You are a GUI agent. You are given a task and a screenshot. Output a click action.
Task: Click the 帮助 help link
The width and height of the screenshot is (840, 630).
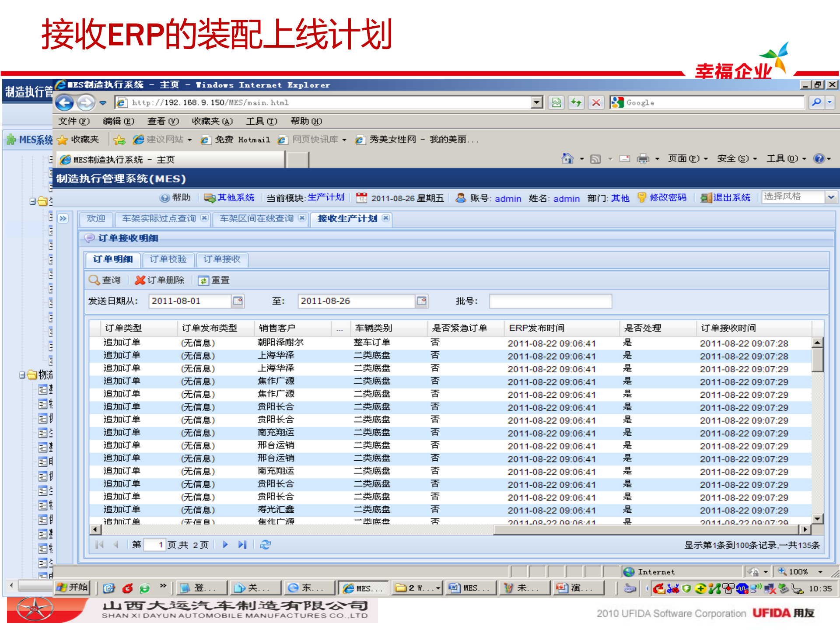(179, 197)
